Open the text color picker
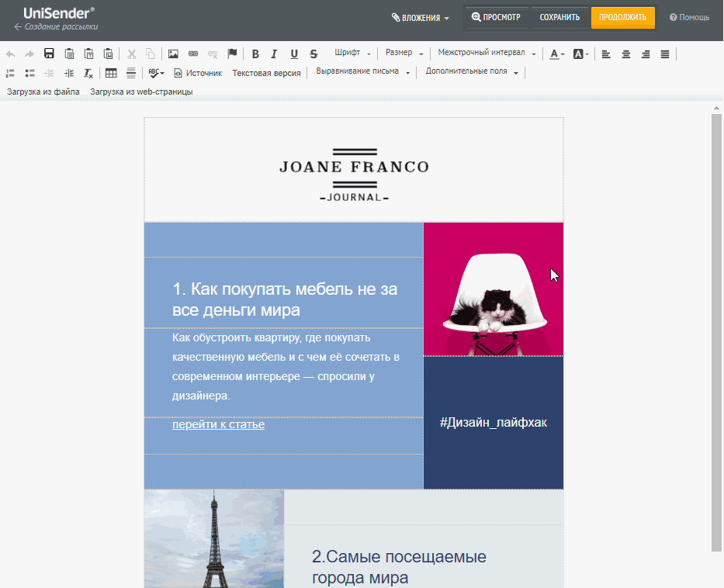 557,54
